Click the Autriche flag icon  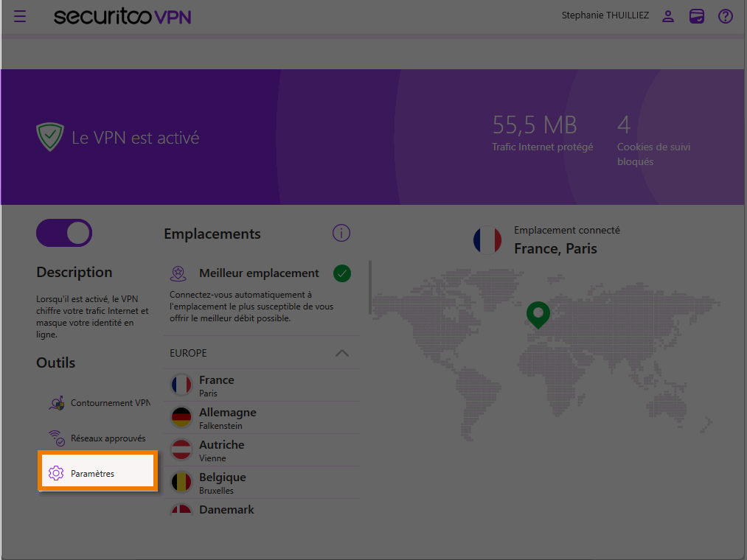(181, 449)
